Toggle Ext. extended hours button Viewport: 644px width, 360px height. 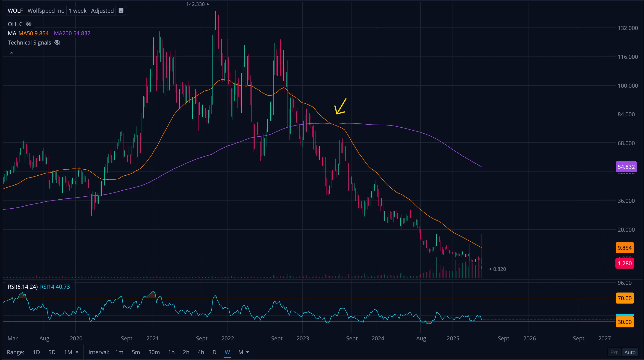(x=614, y=352)
